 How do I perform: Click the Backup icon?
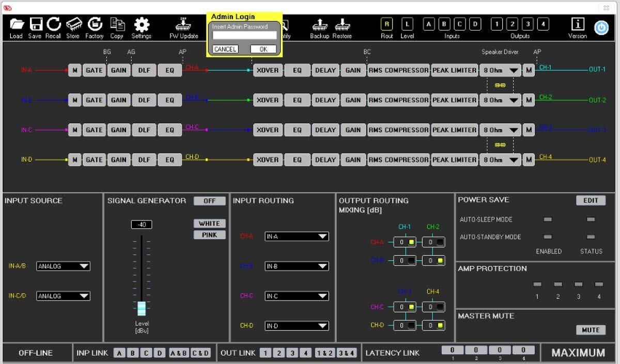319,25
